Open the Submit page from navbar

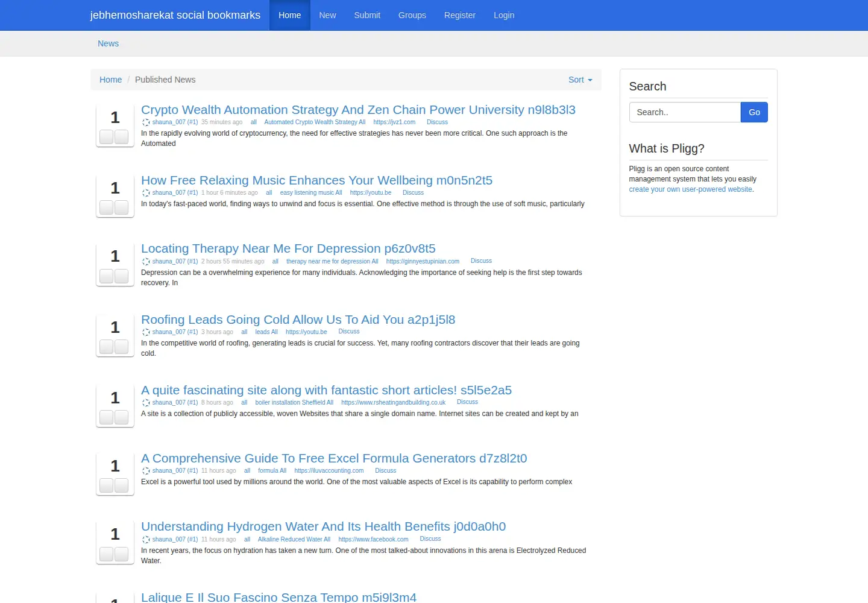[x=367, y=15]
